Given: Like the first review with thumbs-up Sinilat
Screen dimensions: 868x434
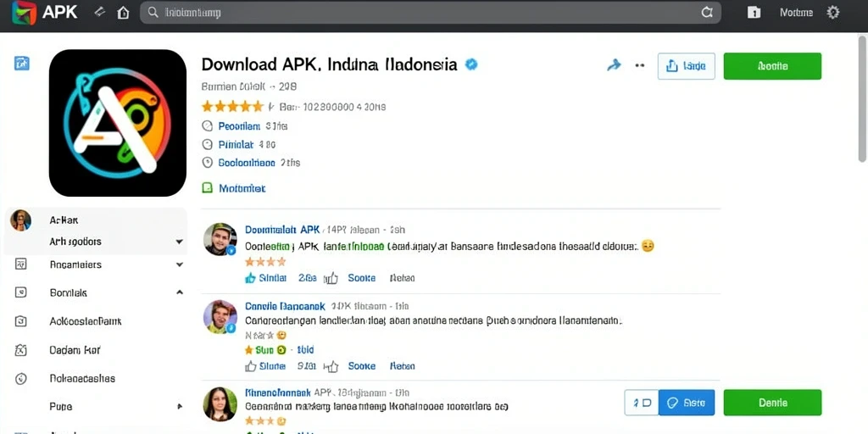Looking at the screenshot, I should pyautogui.click(x=265, y=278).
